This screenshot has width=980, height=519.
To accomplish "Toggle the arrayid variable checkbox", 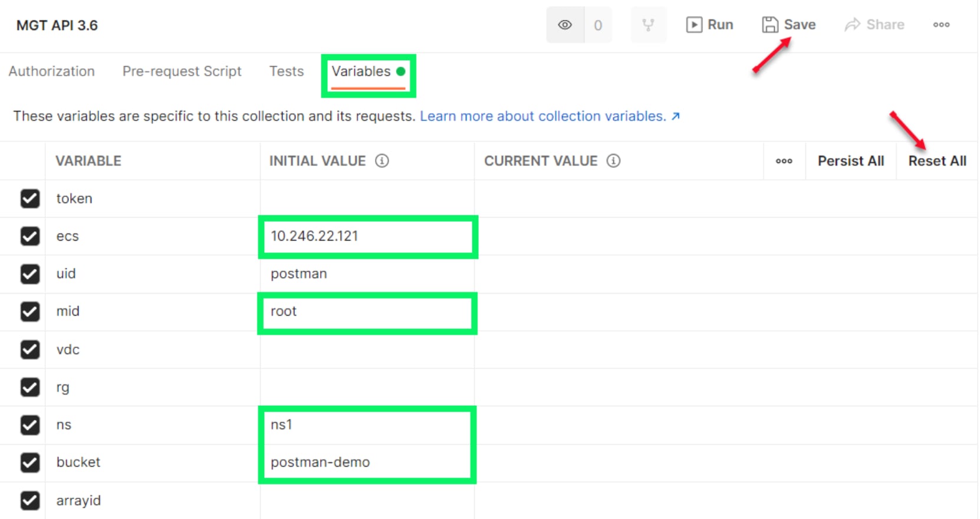I will point(30,501).
